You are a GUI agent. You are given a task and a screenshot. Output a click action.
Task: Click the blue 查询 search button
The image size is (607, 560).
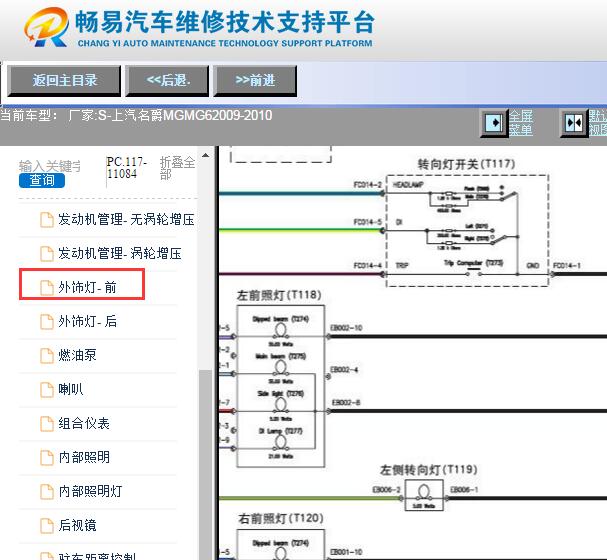pyautogui.click(x=42, y=180)
